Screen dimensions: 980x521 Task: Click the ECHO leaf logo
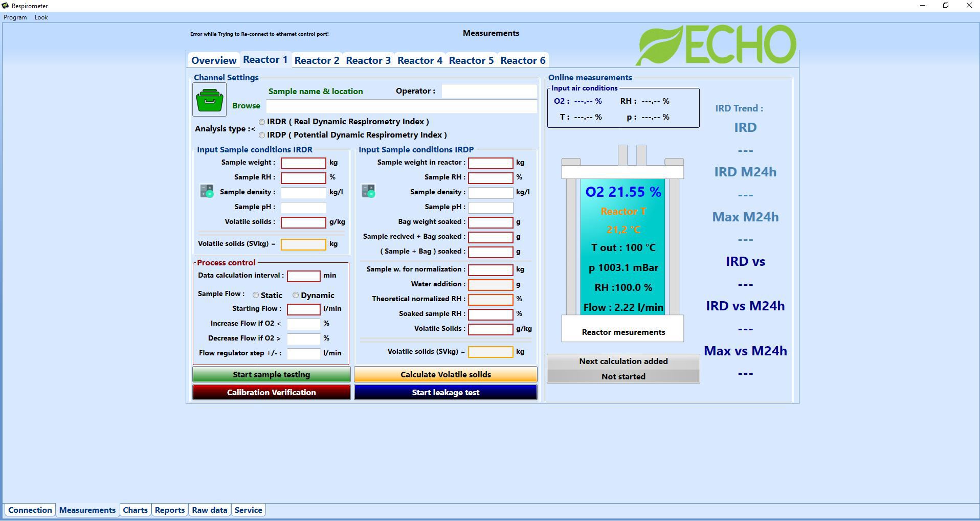715,45
